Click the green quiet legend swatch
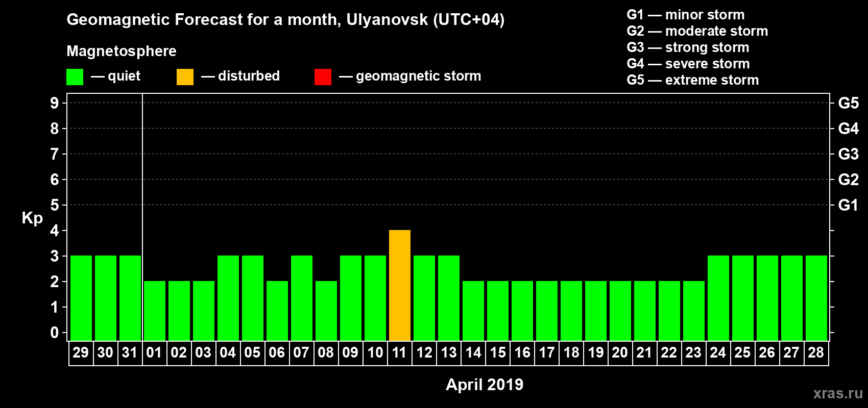This screenshot has width=868, height=408. (x=75, y=77)
